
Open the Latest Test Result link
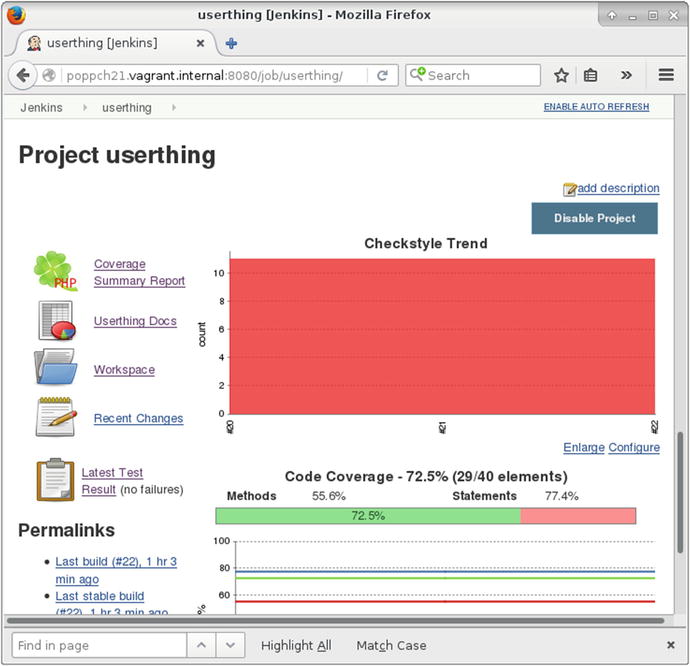[112, 481]
